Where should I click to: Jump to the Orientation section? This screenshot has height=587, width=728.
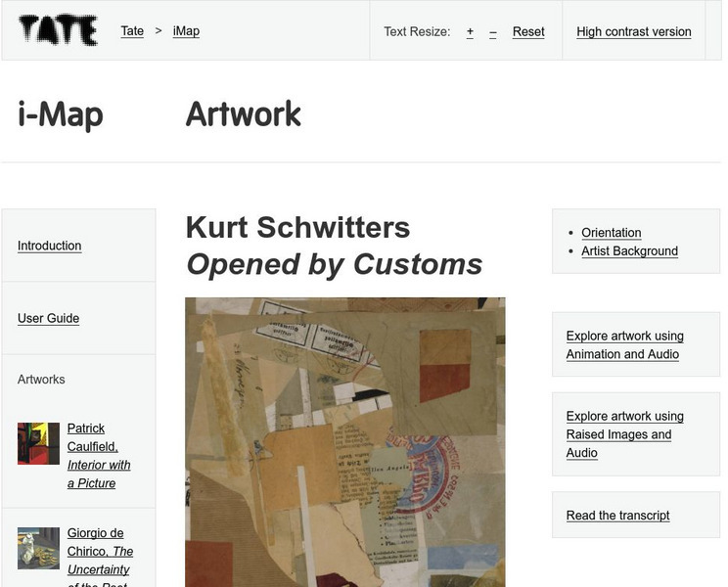pos(611,233)
